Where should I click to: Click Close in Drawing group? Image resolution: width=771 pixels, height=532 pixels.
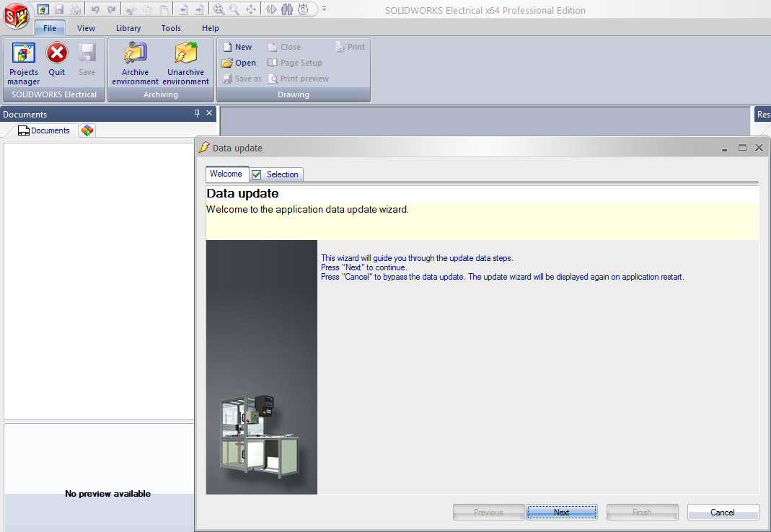tap(284, 47)
